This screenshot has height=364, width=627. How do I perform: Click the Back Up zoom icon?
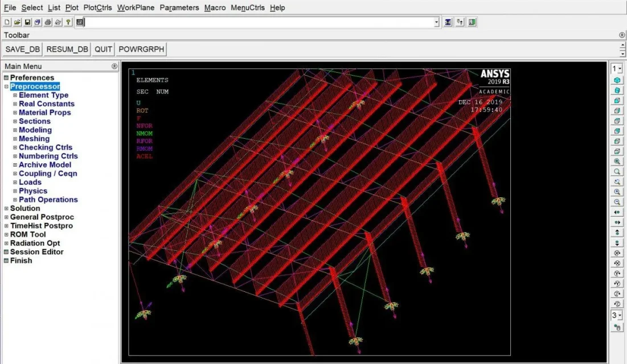click(617, 182)
